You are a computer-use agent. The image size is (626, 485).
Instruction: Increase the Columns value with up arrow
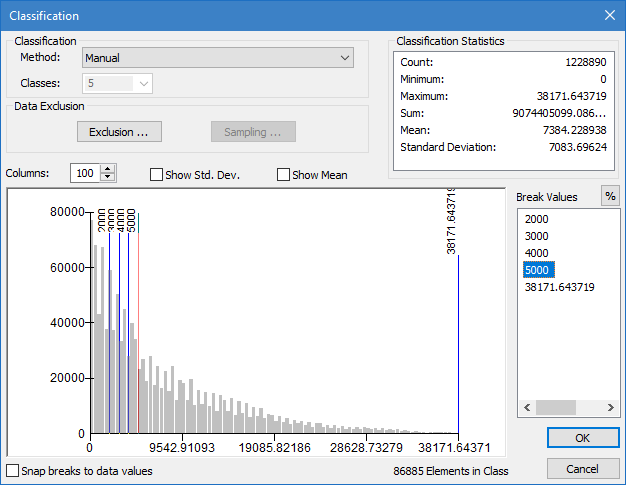pos(108,169)
